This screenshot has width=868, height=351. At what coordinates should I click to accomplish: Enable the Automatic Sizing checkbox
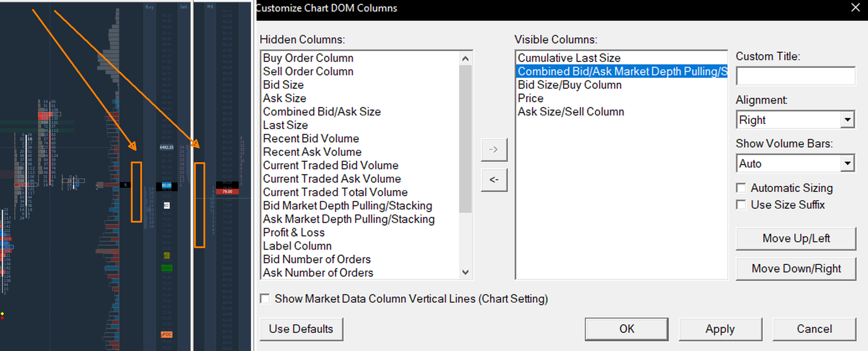(741, 188)
